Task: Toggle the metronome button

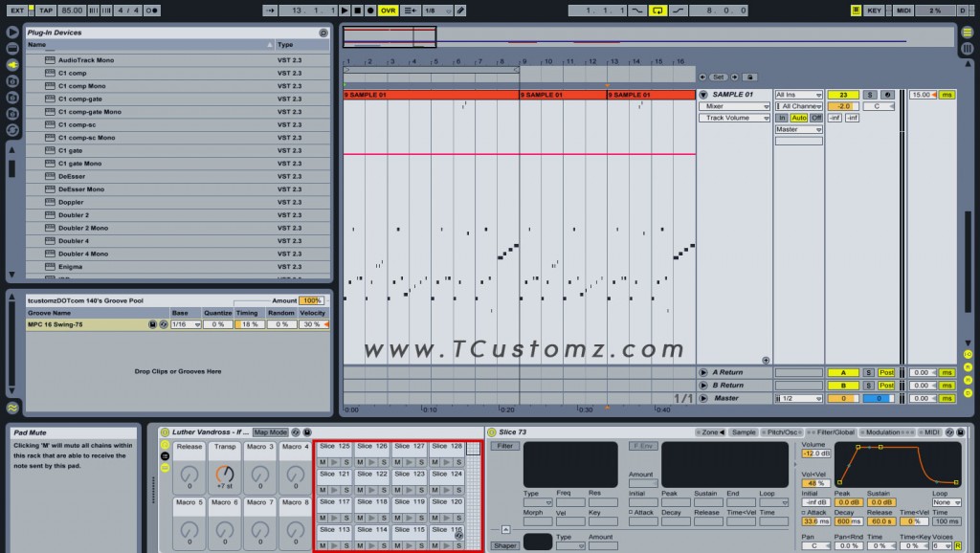Action: 152,11
